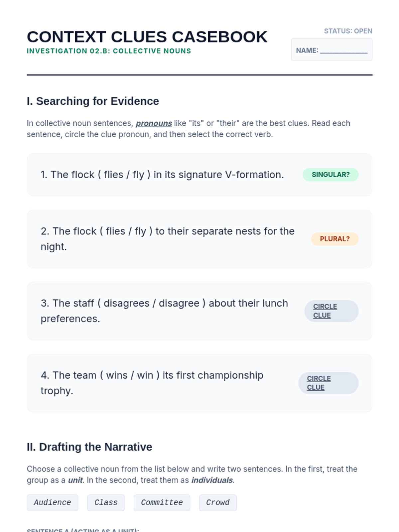Click the PLURAL? badge on sentence 2

click(334, 239)
